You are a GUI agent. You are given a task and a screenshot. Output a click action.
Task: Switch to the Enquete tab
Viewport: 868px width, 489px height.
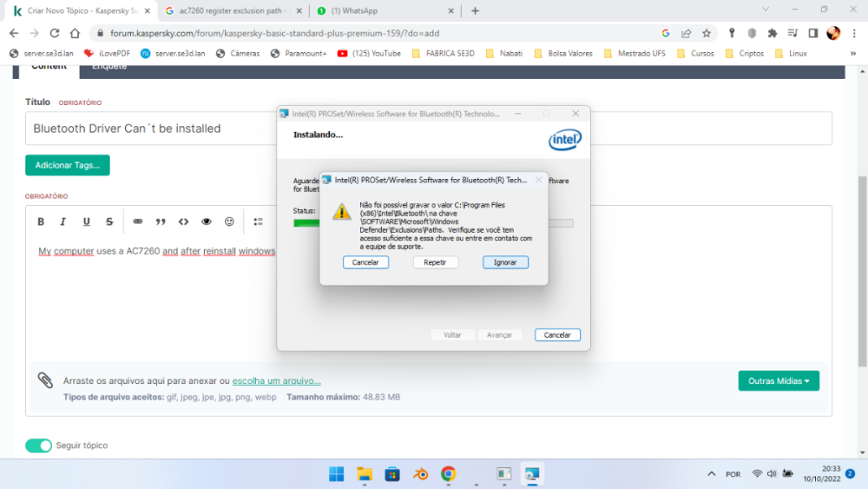(x=109, y=68)
